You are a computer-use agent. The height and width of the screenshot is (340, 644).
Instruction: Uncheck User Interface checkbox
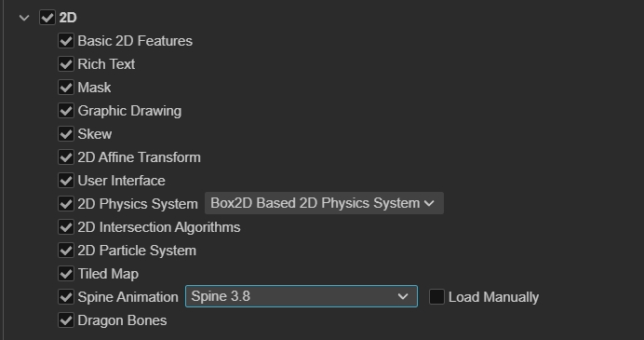pyautogui.click(x=66, y=181)
